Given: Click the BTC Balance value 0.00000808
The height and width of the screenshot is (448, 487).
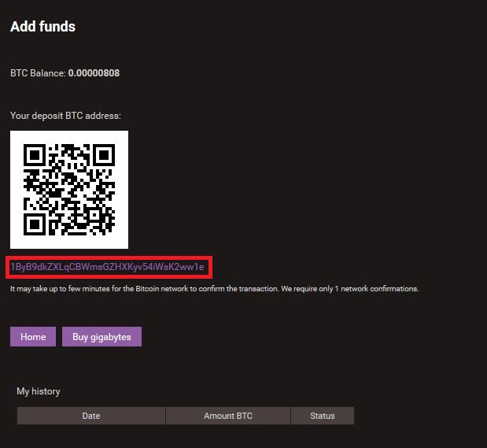Looking at the screenshot, I should (x=94, y=73).
